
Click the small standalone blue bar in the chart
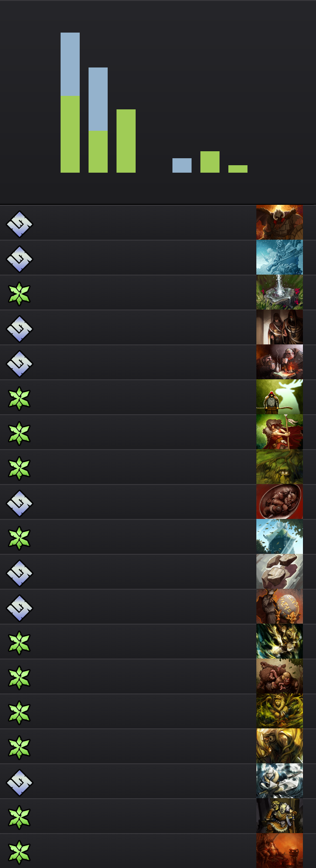pos(182,165)
